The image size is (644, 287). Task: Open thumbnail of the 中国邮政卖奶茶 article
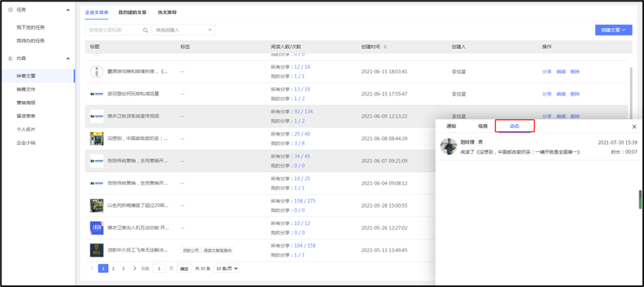click(x=96, y=139)
